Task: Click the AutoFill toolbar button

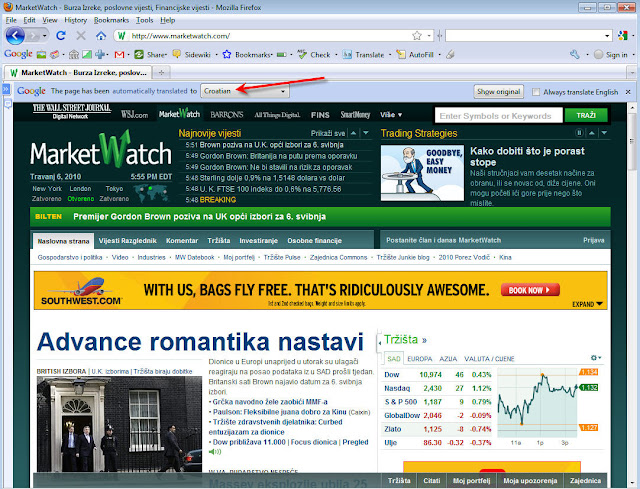Action: (415, 54)
